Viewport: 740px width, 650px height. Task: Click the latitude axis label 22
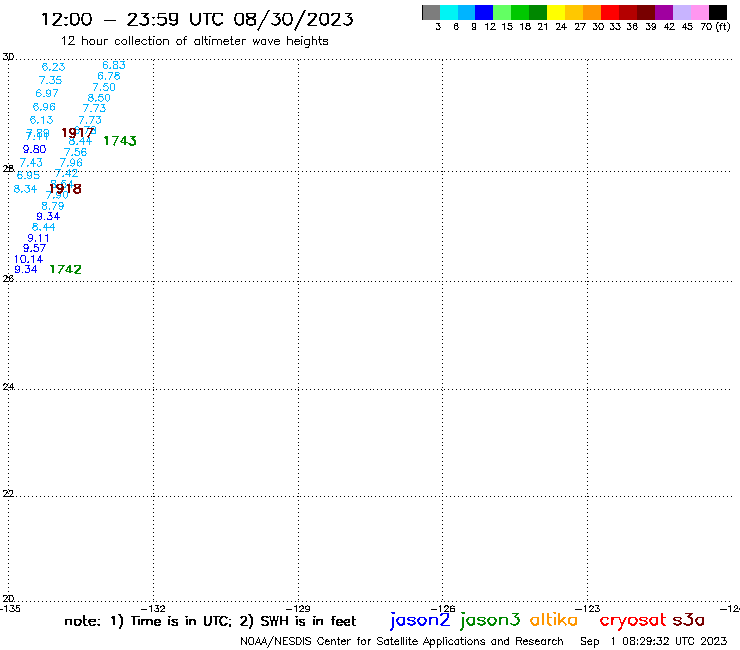click(8, 494)
